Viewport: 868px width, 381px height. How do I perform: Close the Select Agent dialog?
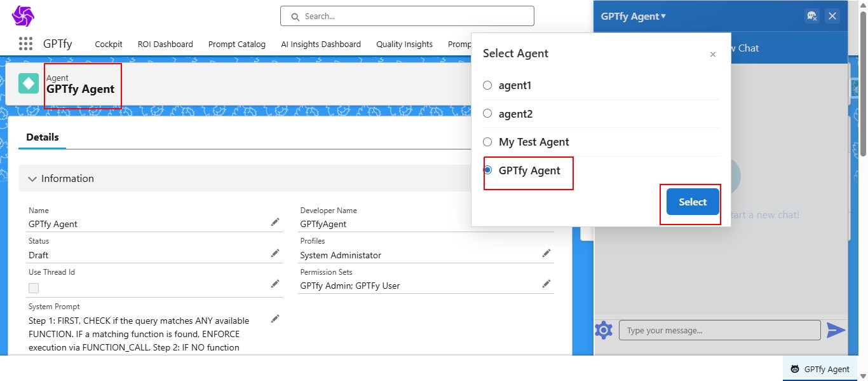[x=712, y=55]
